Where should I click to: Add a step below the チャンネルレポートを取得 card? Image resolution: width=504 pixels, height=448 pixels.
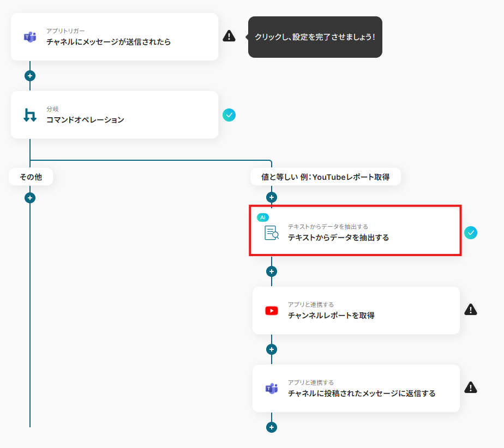[272, 349]
